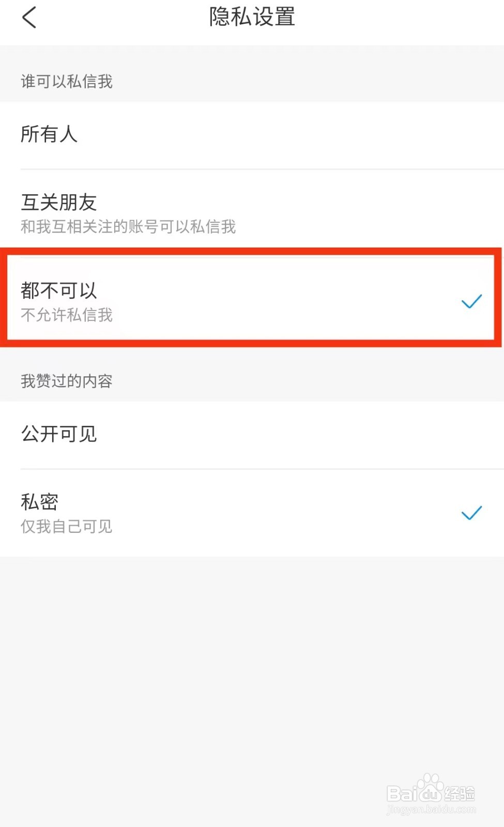This screenshot has width=504, height=827.
Task: Click the 谁可以私信我 section header
Action: pyautogui.click(x=67, y=81)
